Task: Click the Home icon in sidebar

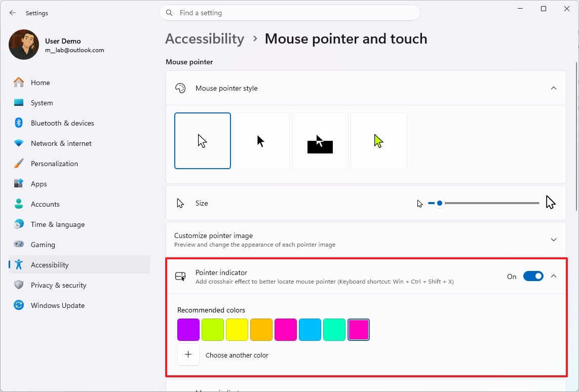Action: [x=18, y=82]
